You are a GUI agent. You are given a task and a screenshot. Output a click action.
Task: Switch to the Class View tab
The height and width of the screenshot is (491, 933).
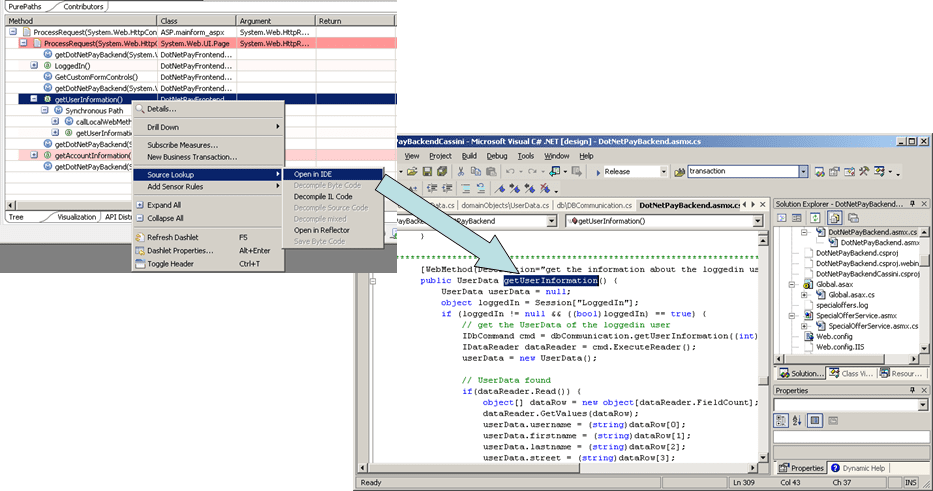850,373
